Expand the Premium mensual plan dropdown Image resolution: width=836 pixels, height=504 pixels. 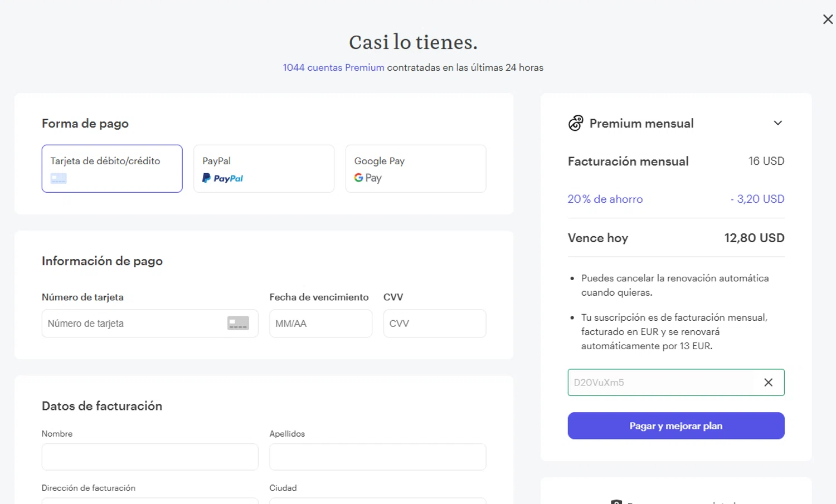point(778,123)
